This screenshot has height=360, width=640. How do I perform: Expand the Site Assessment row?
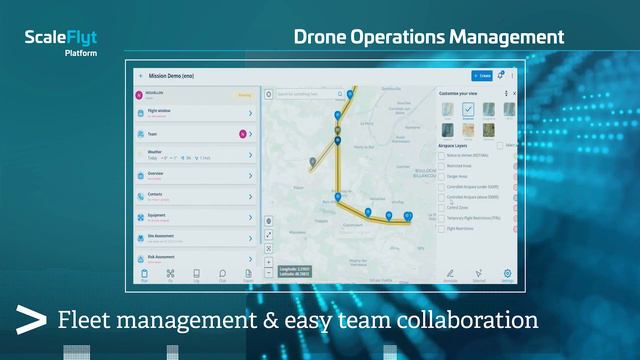coord(196,238)
